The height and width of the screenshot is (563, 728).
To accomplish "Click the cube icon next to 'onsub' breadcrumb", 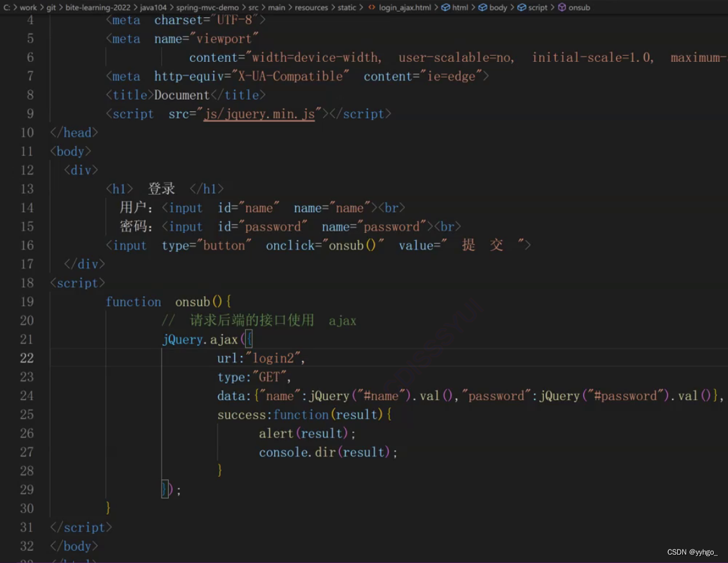I will (562, 8).
